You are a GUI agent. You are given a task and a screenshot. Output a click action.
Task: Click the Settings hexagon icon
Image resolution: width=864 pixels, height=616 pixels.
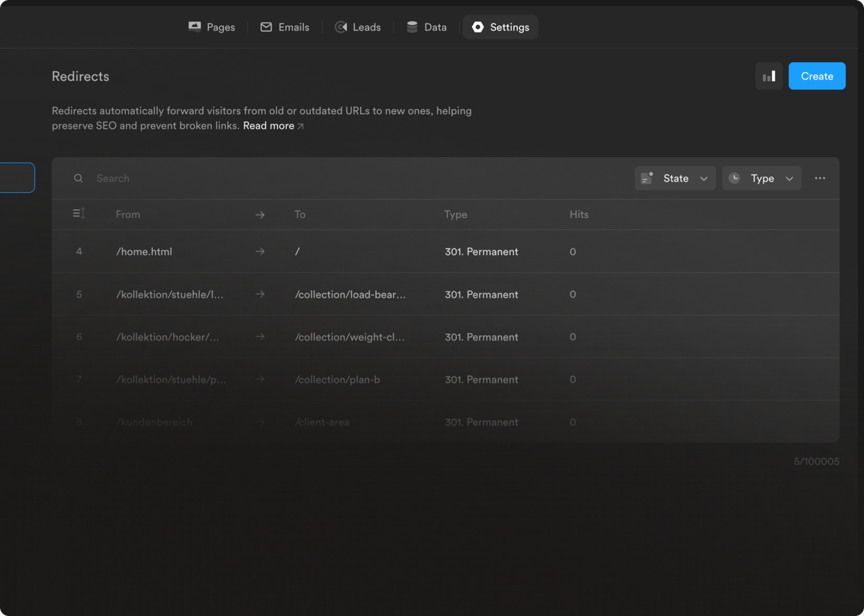click(x=478, y=27)
